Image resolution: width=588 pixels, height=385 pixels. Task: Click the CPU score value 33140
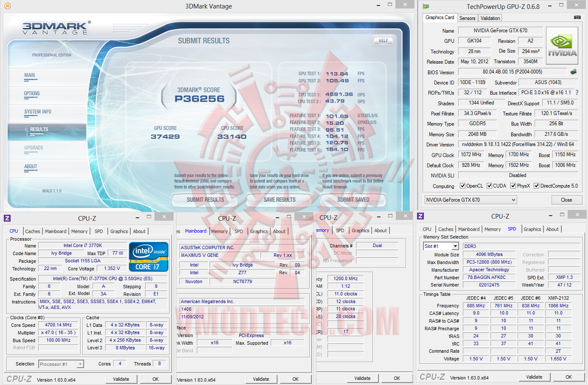tap(232, 137)
